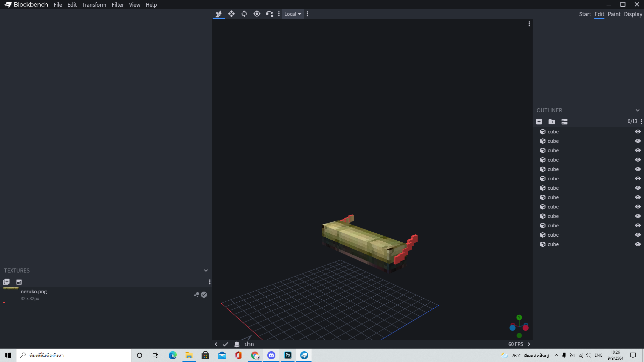Click the red X axis ball on the gizmo
644x362 pixels.
point(526,328)
